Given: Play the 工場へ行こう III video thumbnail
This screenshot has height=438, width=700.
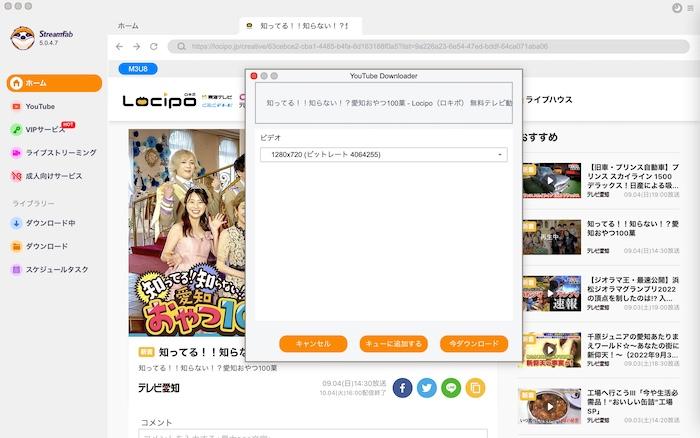Looking at the screenshot, I should pyautogui.click(x=551, y=406).
